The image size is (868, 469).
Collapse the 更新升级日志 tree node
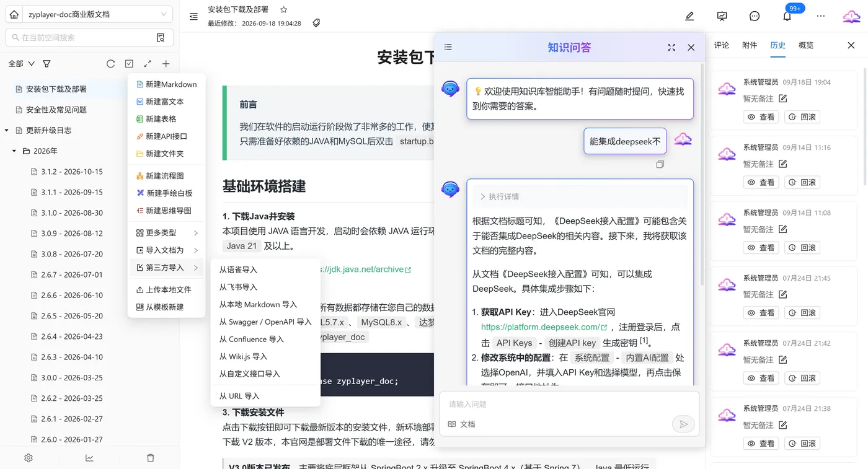tap(7, 130)
